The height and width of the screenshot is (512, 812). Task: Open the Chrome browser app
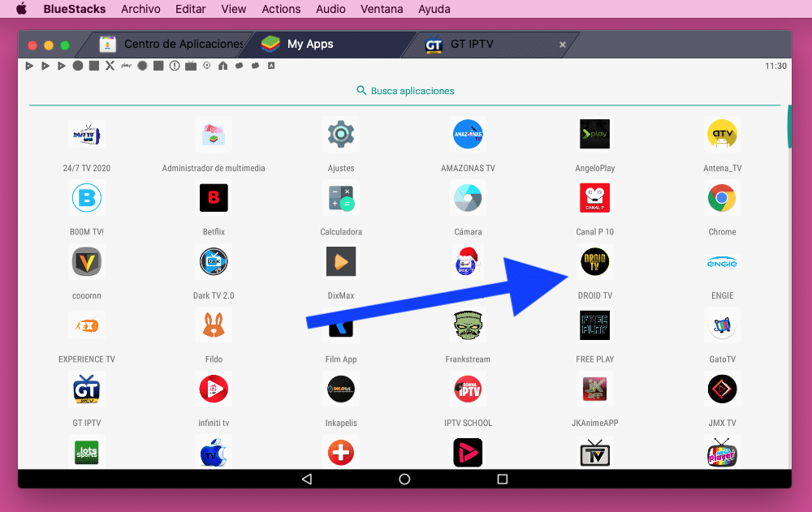coord(722,197)
